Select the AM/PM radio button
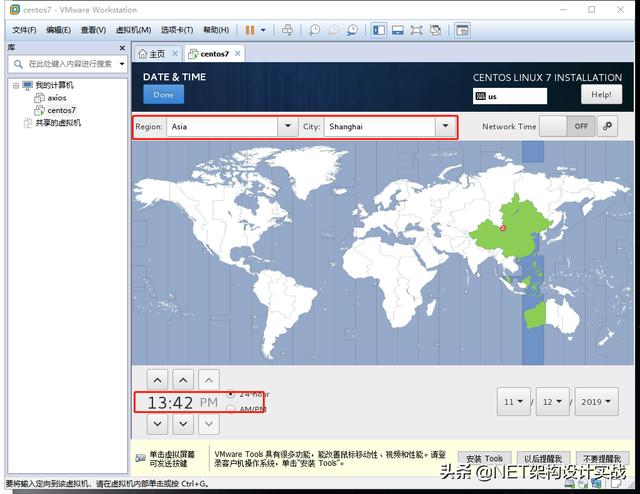The height and width of the screenshot is (494, 640). point(231,409)
